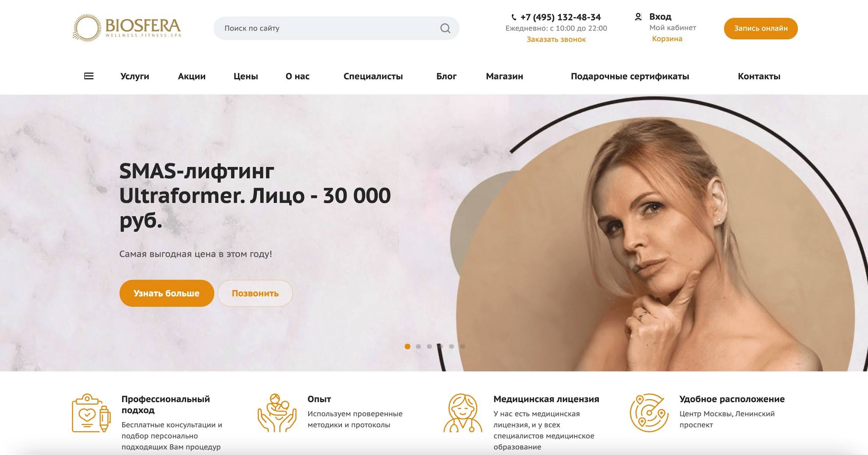This screenshot has height=455, width=868.
Task: Click the user profile icon beside Вход
Action: click(638, 17)
